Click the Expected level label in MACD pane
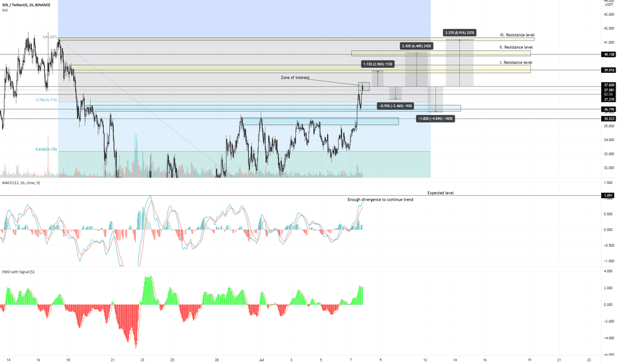This screenshot has width=617, height=364. pyautogui.click(x=440, y=193)
